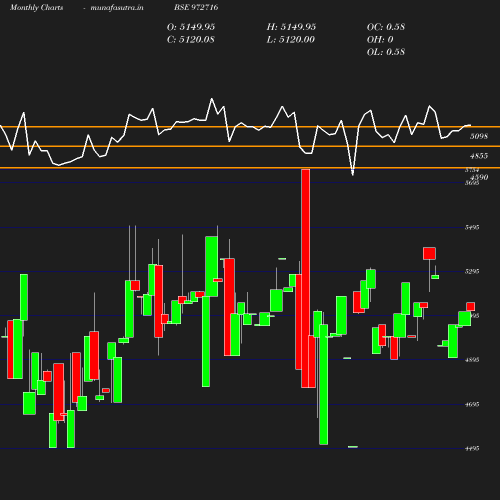Click the price axis label "4895"
Screen dimensions: 500x500
click(x=472, y=360)
